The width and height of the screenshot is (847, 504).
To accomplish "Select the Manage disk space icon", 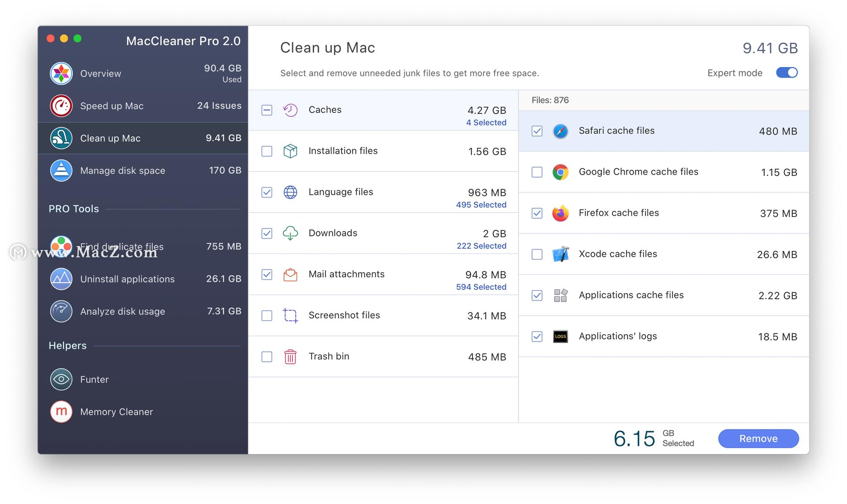I will pos(61,171).
